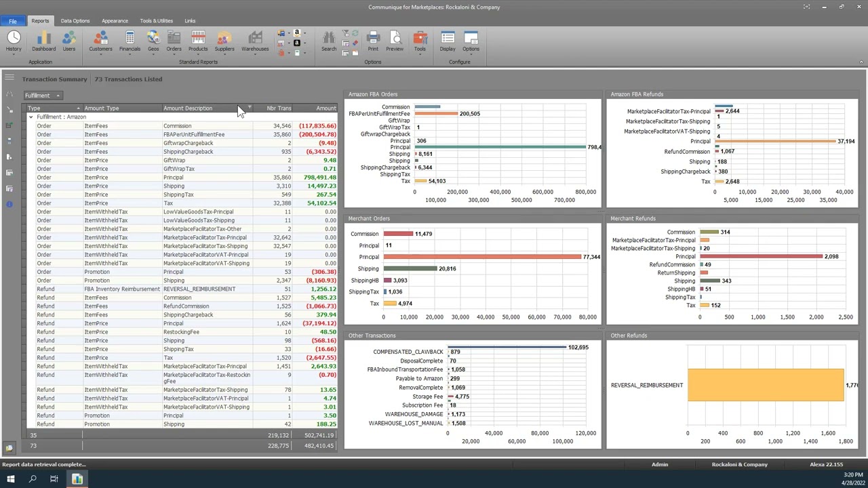This screenshot has height=488, width=868.
Task: Click the black Amazon icon in the ribbon
Action: tap(297, 43)
